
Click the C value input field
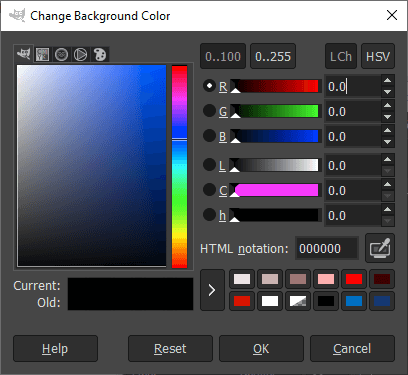[353, 190]
